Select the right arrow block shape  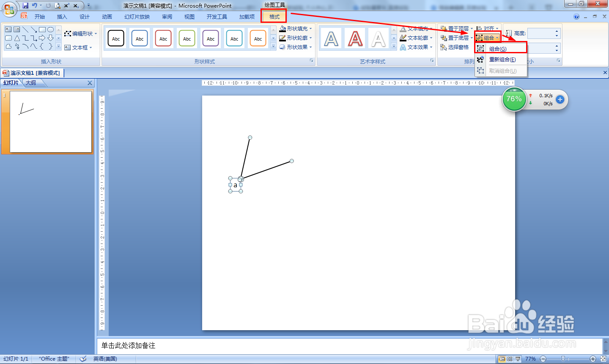42,38
